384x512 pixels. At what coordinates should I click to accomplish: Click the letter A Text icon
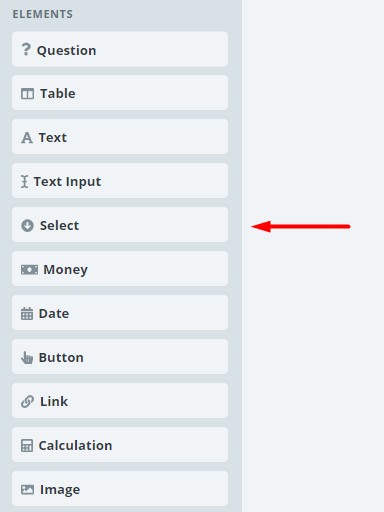[27, 138]
